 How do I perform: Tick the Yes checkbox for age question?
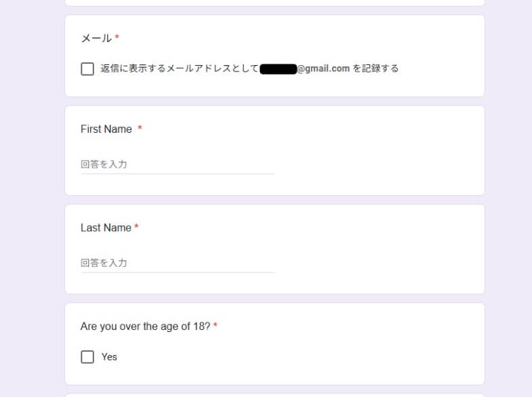click(87, 357)
